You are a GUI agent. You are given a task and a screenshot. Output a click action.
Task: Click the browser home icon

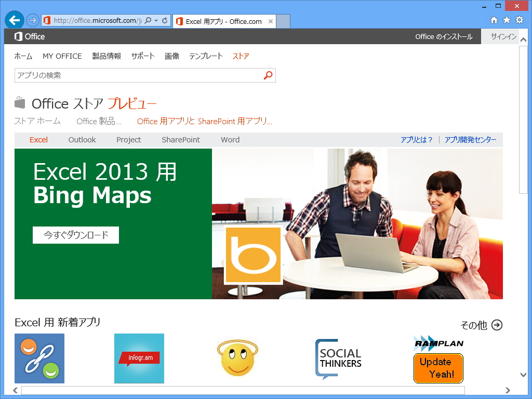point(494,20)
